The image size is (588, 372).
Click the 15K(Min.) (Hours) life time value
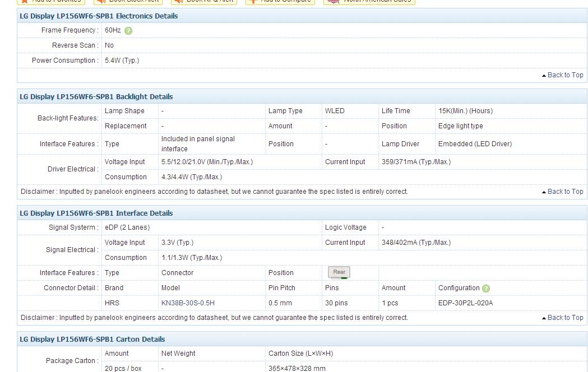pos(465,111)
